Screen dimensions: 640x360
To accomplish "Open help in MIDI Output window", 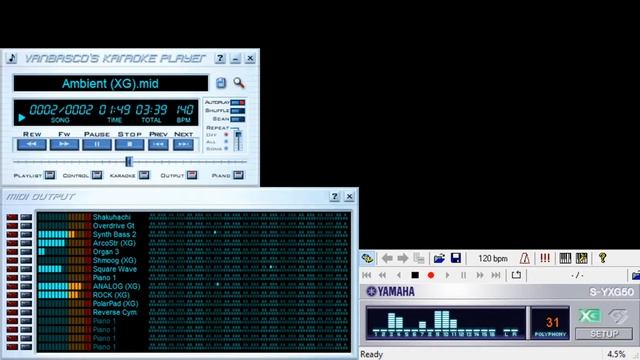I will [334, 196].
